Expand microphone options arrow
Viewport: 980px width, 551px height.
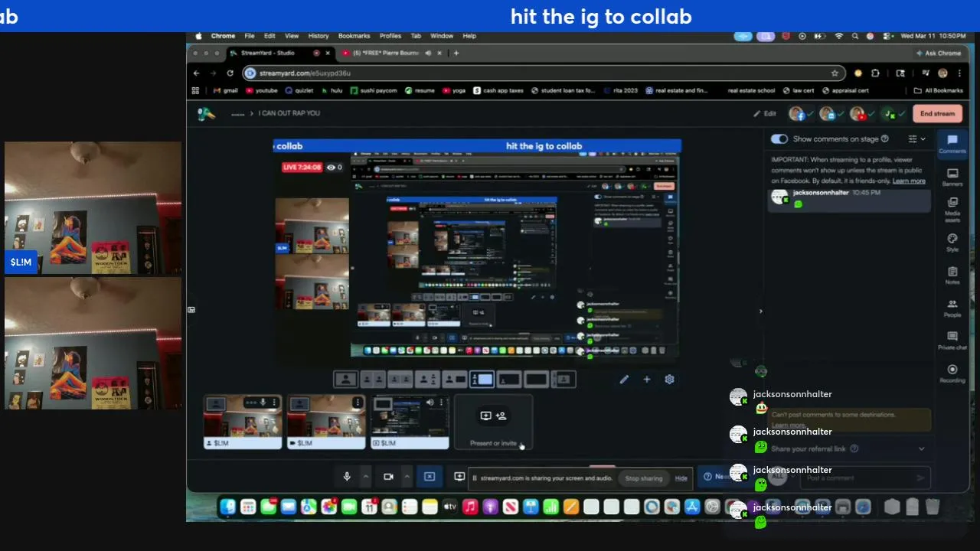point(365,477)
